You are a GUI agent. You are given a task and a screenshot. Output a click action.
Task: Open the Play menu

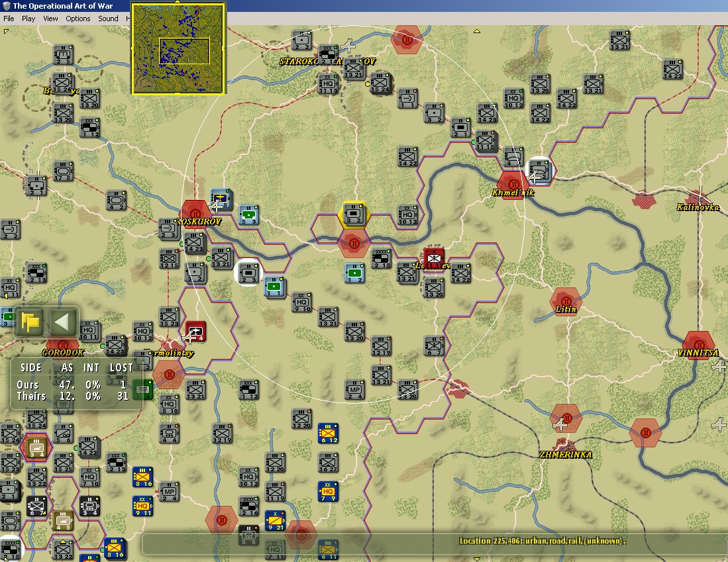tap(28, 19)
